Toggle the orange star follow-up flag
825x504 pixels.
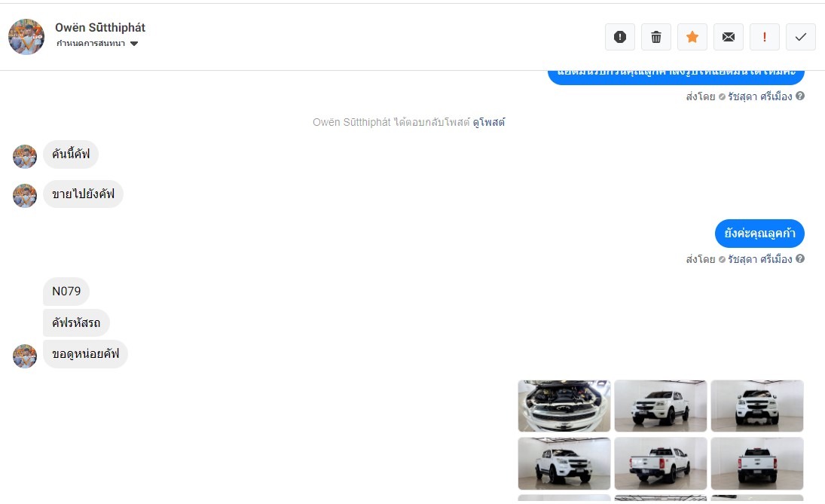[x=692, y=37]
